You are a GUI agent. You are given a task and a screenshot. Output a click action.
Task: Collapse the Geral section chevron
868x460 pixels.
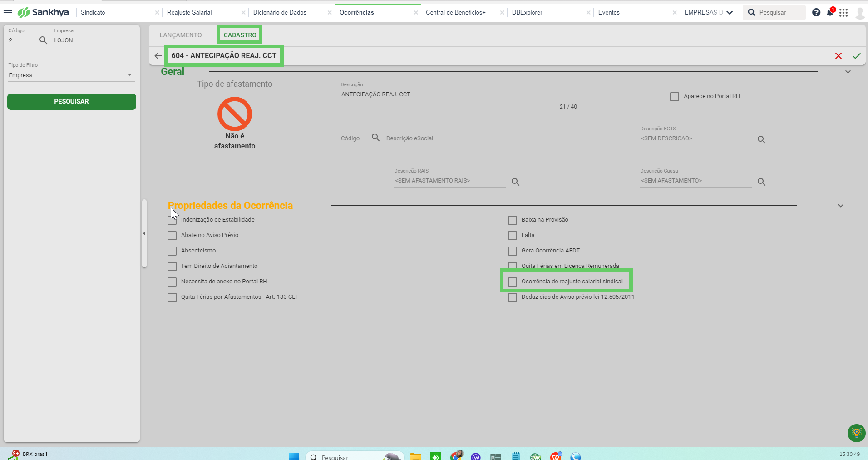pos(848,72)
